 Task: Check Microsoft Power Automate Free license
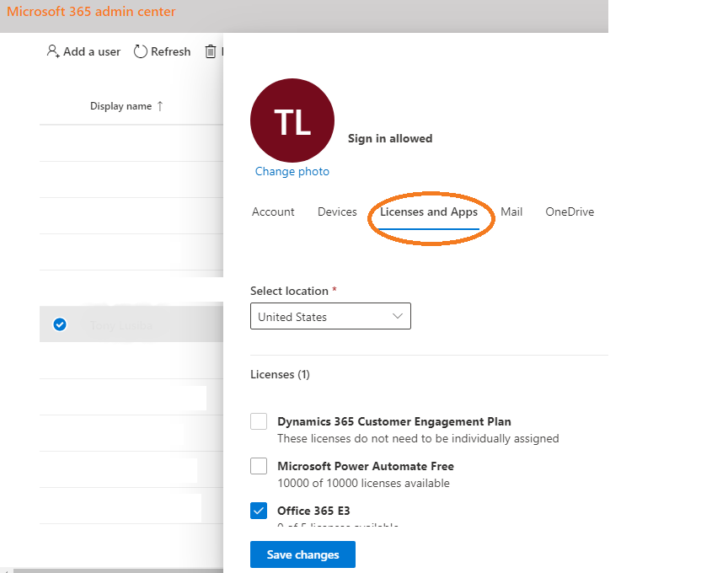[259, 466]
